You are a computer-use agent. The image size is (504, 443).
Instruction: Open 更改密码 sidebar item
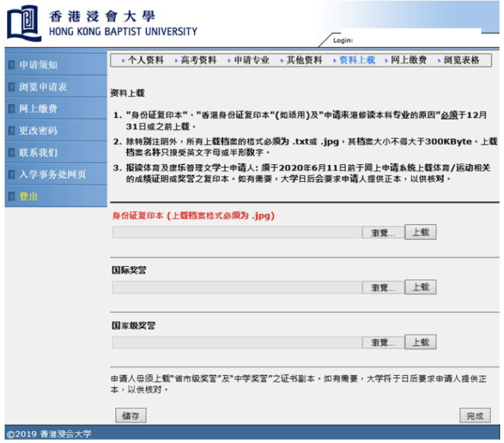(x=38, y=131)
